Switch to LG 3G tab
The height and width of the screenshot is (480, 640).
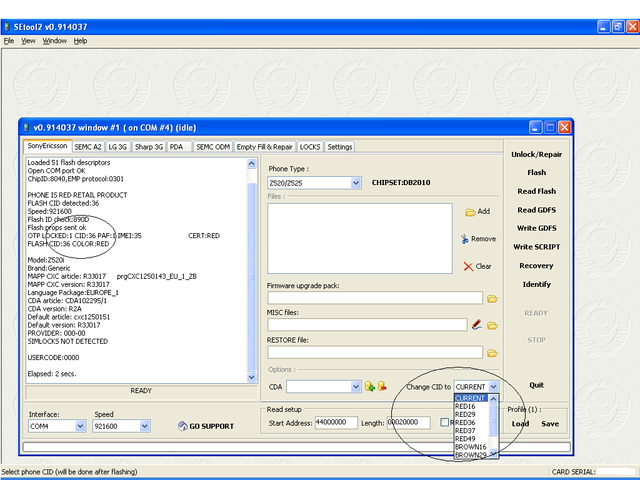[118, 147]
